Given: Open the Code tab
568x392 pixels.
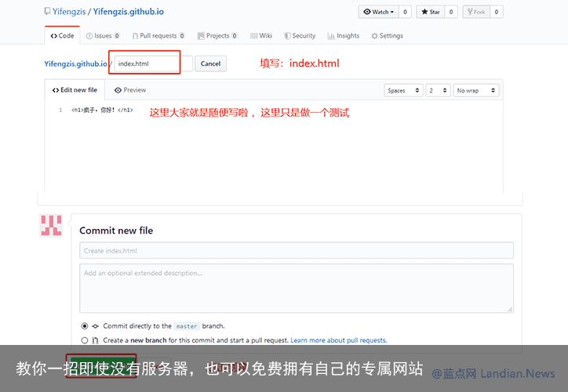Looking at the screenshot, I should pos(62,35).
